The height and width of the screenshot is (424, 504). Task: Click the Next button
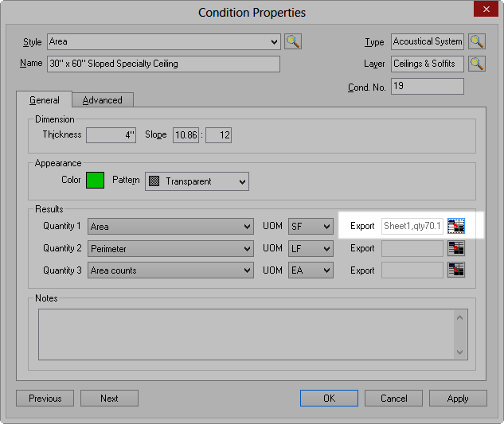(x=109, y=399)
